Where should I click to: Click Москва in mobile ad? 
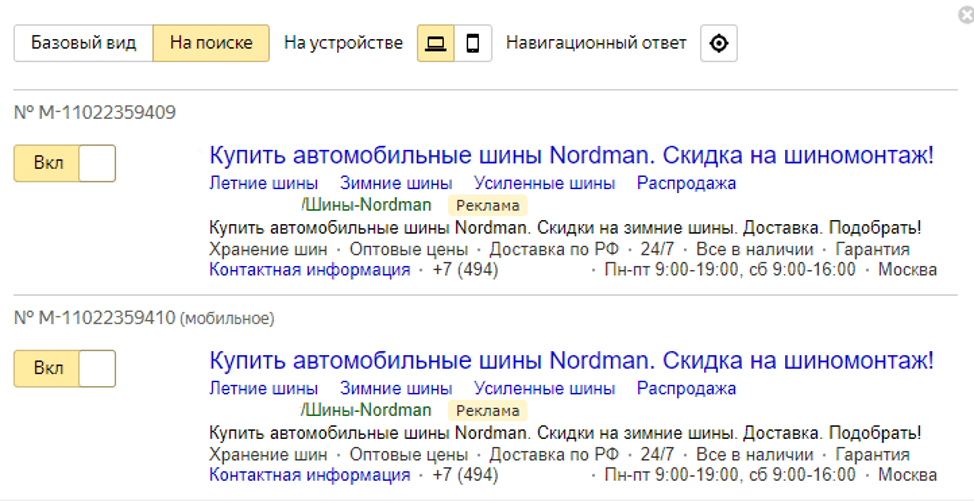pos(907,475)
